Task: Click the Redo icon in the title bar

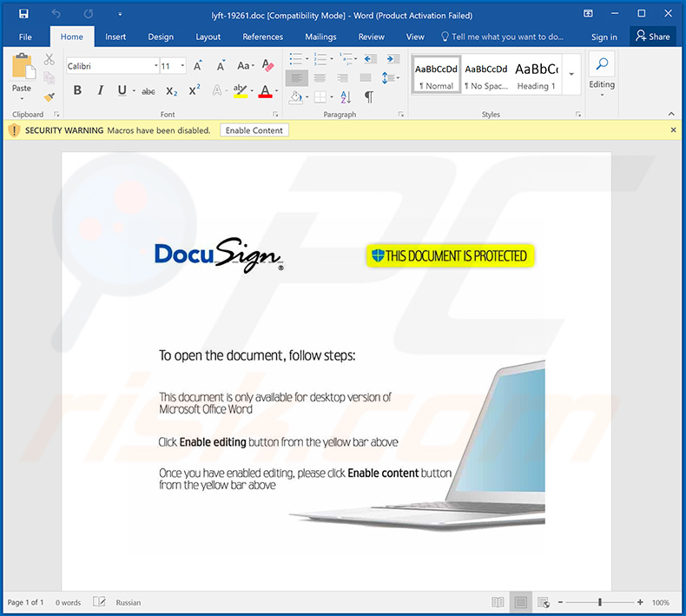Action: click(x=89, y=14)
